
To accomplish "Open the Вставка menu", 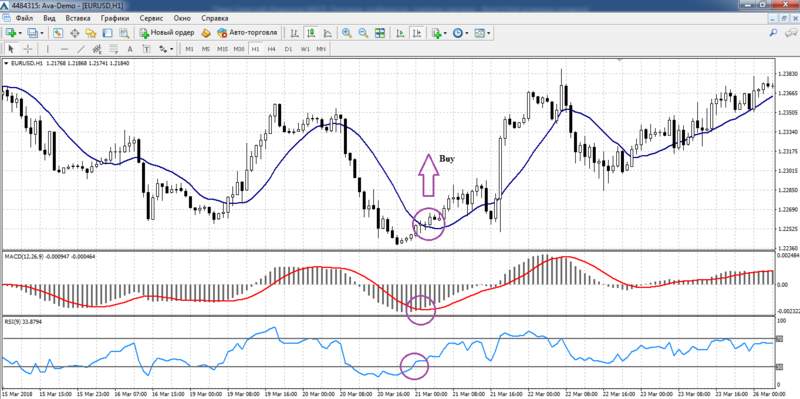I will click(78, 18).
